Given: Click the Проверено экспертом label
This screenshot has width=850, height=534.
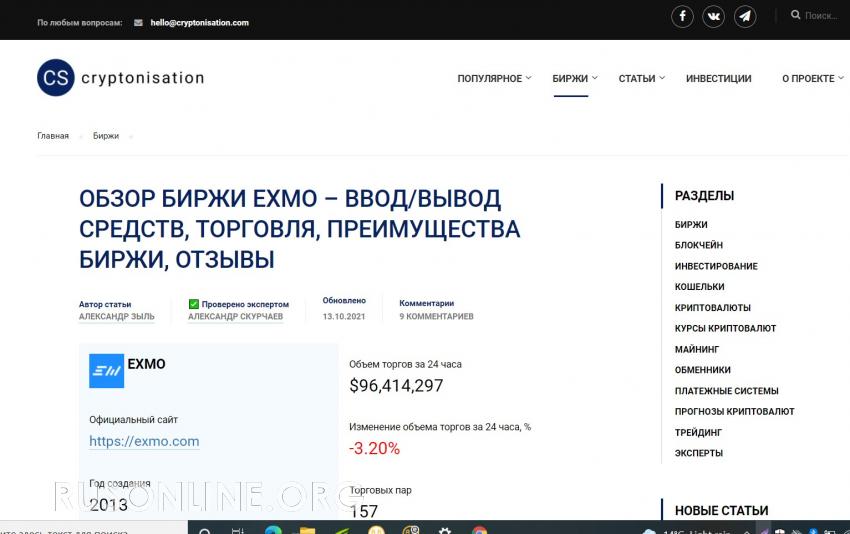Looking at the screenshot, I should 245,304.
